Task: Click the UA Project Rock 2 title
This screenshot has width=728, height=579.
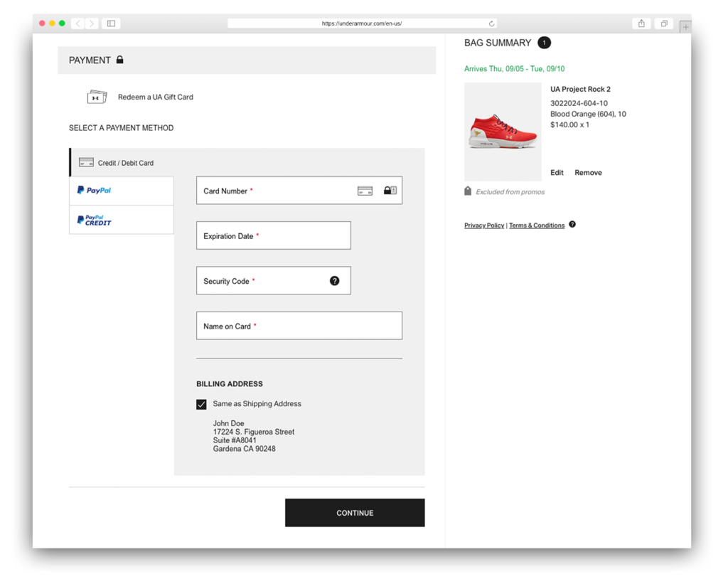Action: (580, 89)
